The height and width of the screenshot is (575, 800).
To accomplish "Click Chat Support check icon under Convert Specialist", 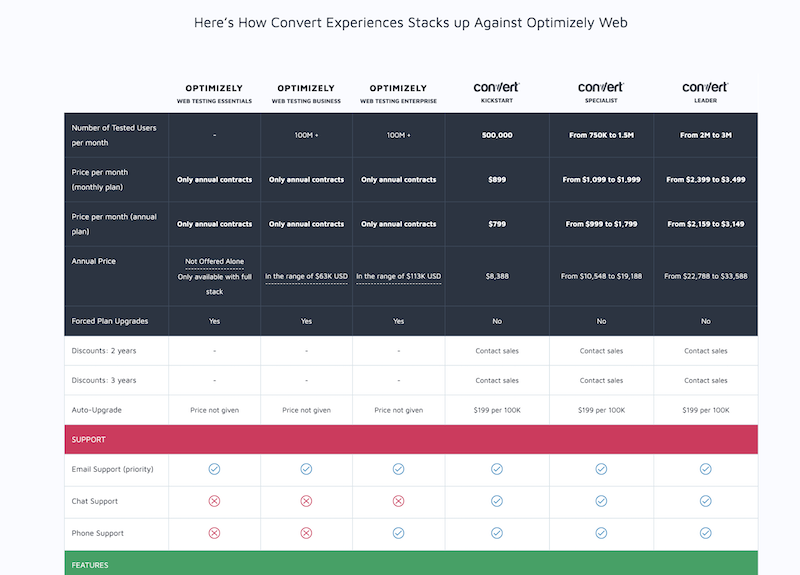I will click(602, 501).
